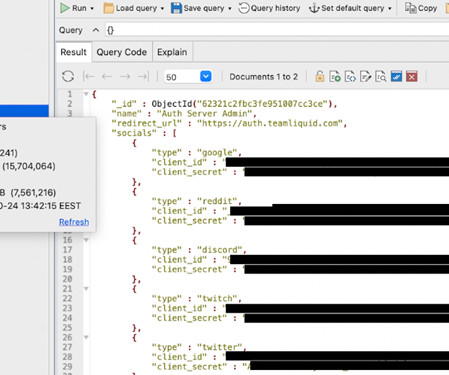449x375 pixels.
Task: Collapse the document at line 1
Action: click(x=86, y=94)
